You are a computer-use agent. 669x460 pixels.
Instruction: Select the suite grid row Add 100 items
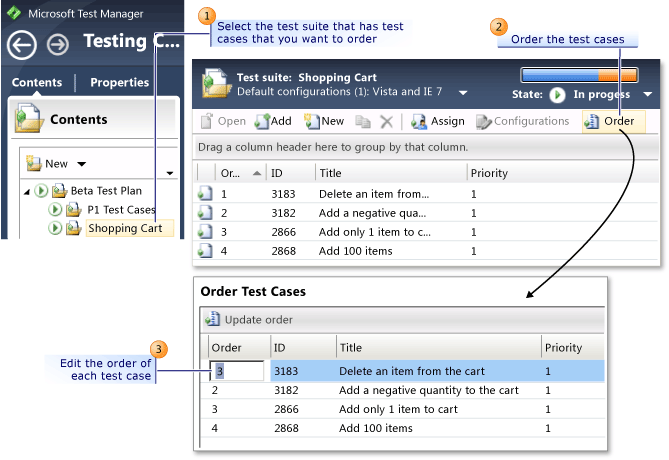pos(426,251)
